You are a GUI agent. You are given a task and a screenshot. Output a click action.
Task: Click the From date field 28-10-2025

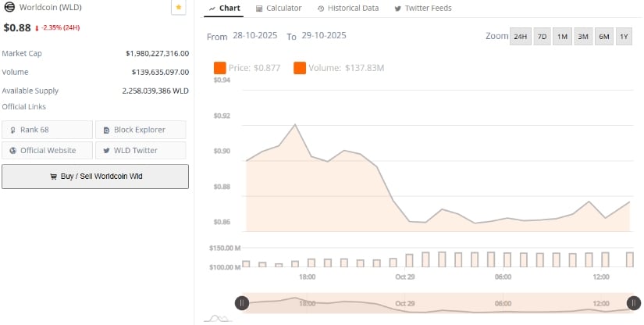pyautogui.click(x=257, y=37)
